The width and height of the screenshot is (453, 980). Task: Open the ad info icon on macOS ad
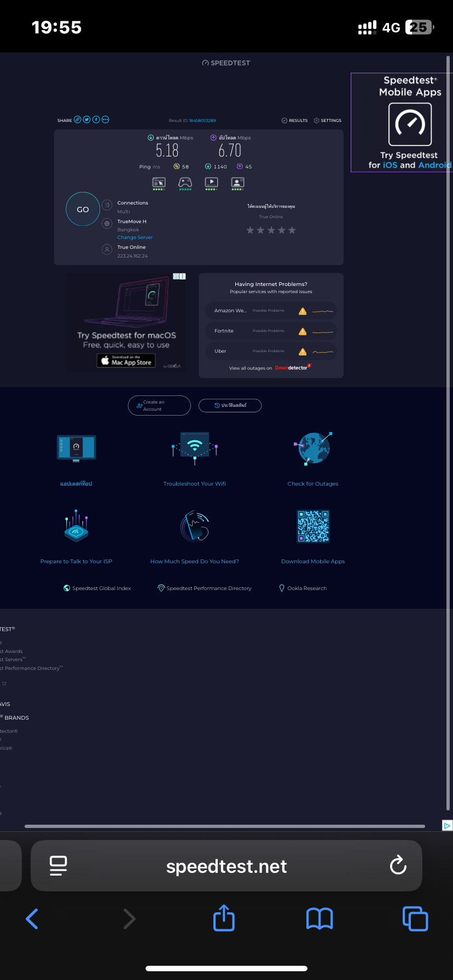(176, 277)
